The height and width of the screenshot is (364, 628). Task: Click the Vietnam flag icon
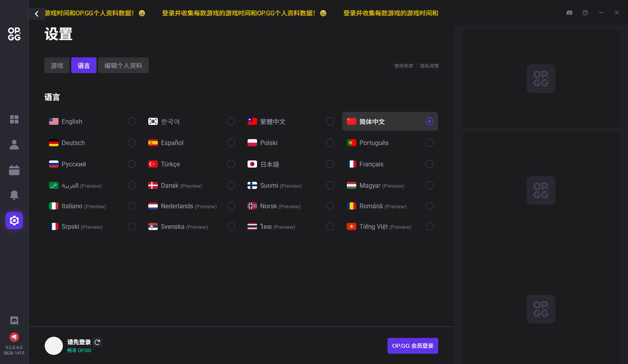tap(352, 226)
